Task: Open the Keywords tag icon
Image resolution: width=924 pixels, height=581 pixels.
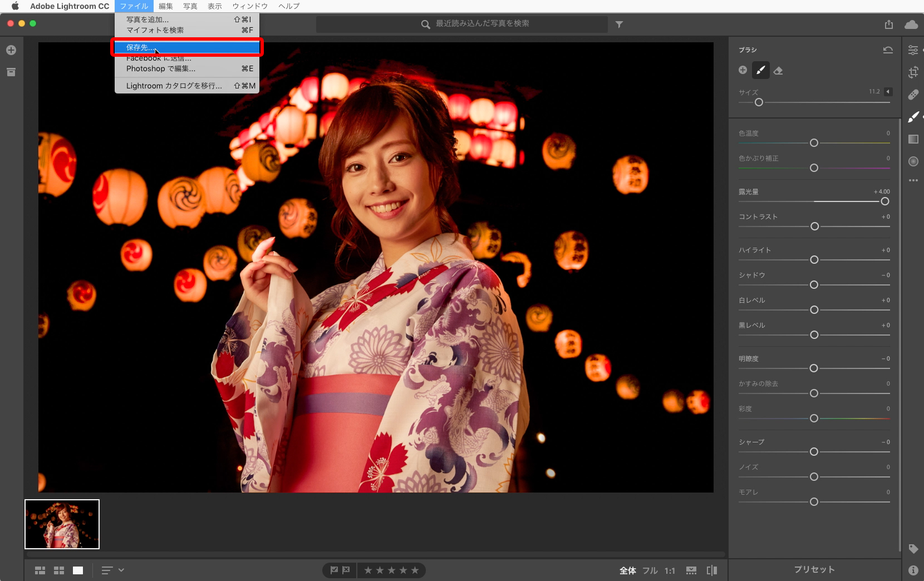Action: coord(913,549)
